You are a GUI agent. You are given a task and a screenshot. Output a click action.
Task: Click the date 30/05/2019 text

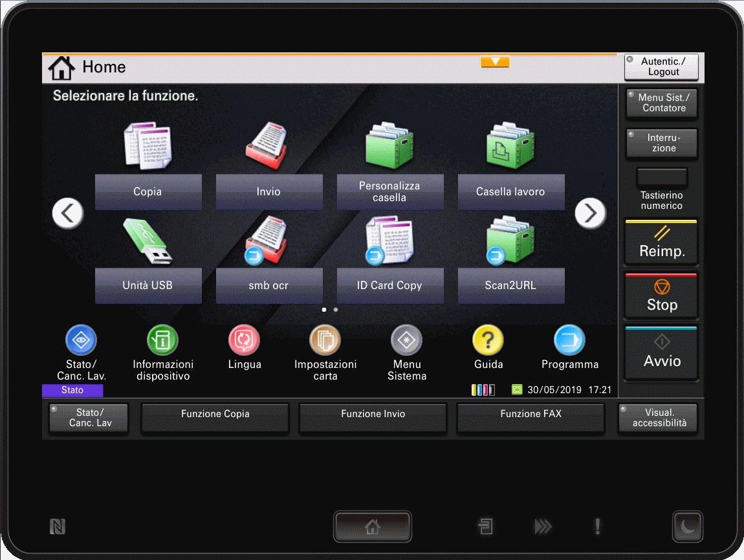pos(554,390)
